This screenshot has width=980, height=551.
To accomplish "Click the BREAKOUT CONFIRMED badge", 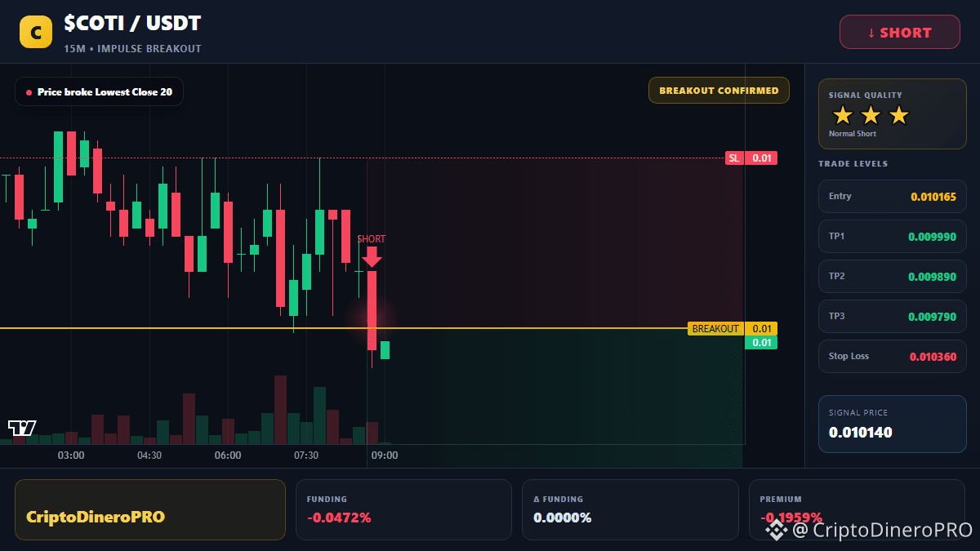I will [719, 91].
